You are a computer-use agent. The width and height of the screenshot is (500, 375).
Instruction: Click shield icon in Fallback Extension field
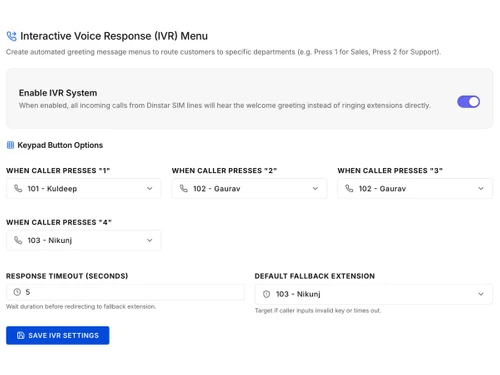(266, 294)
